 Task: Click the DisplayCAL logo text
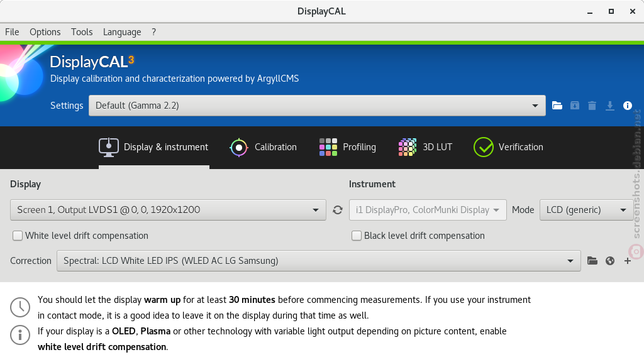coord(92,62)
